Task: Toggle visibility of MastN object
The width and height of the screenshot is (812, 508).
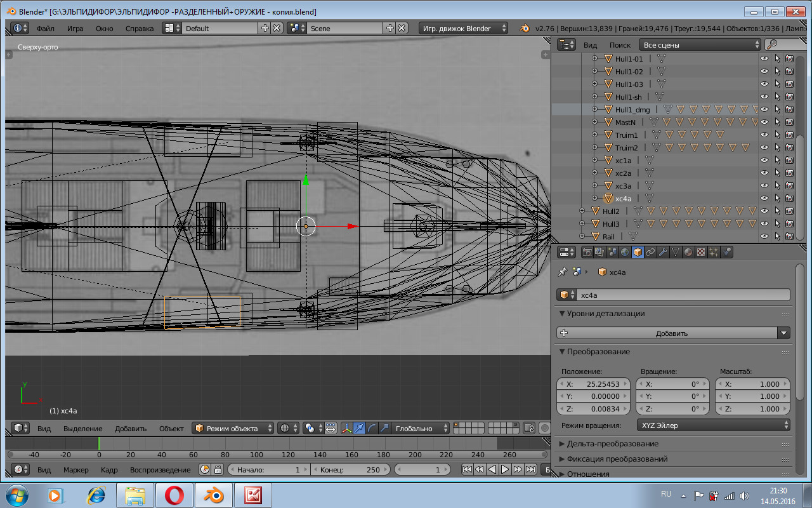Action: pos(764,123)
